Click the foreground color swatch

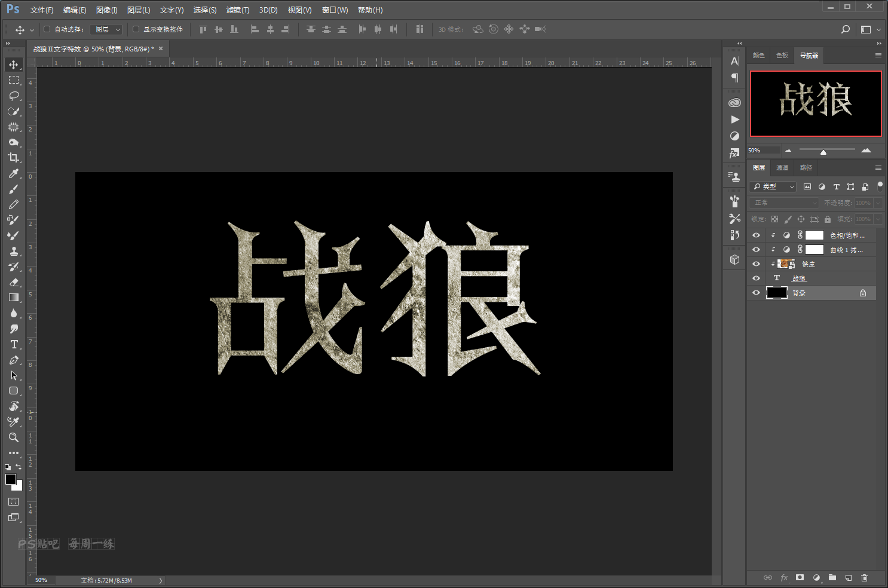click(11, 479)
